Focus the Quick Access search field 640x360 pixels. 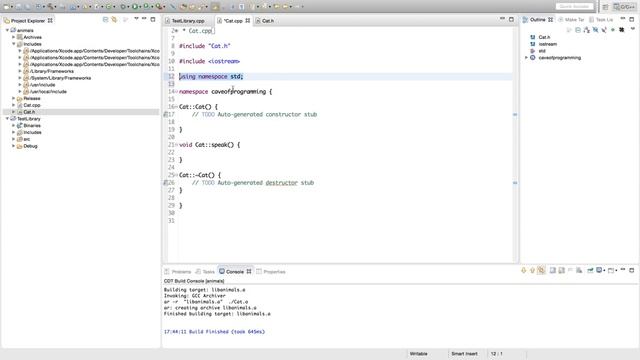574,7
